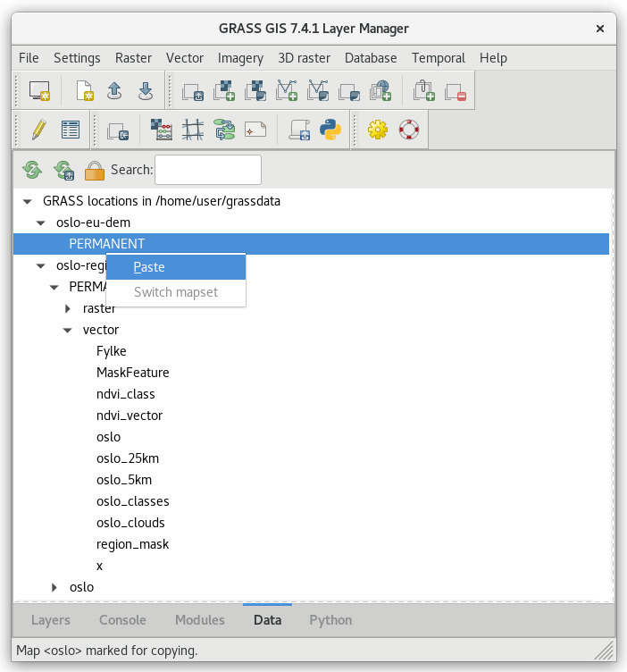Image resolution: width=627 pixels, height=672 pixels.
Task: Open the lifebuoy help manual icon
Action: tap(409, 130)
